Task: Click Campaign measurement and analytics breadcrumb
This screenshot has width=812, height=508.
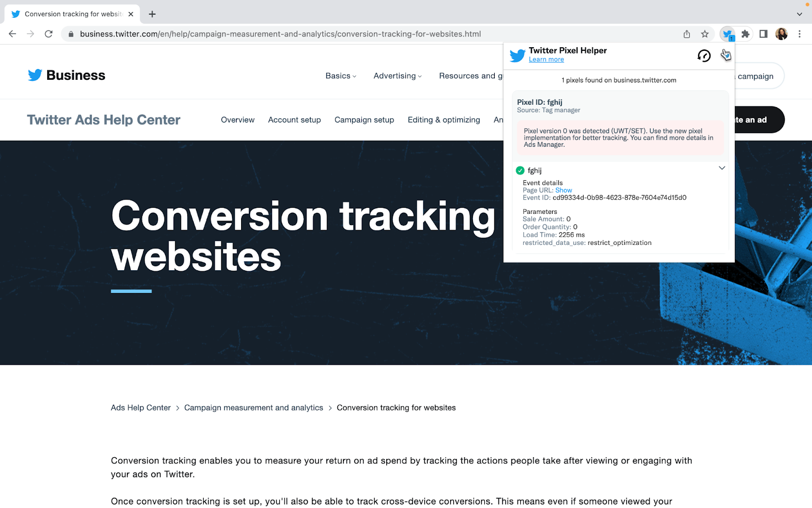Action: (254, 408)
